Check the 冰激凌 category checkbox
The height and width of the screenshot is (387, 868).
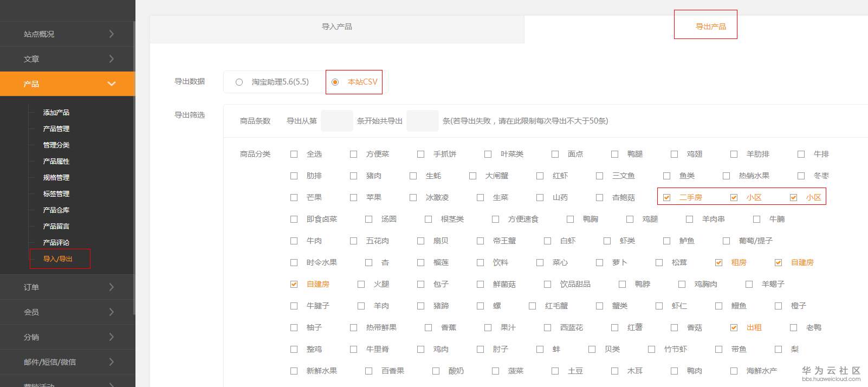(x=413, y=197)
